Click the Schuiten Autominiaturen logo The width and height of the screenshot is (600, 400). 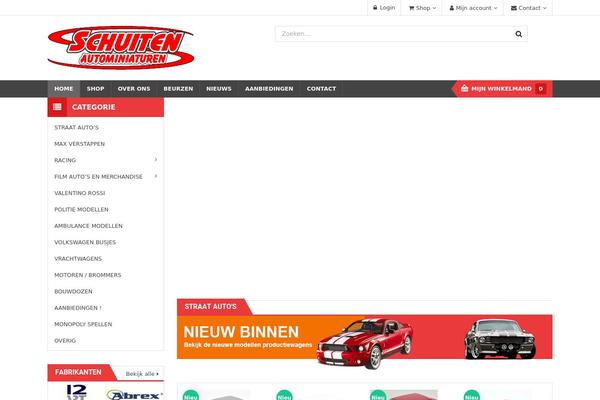click(121, 47)
